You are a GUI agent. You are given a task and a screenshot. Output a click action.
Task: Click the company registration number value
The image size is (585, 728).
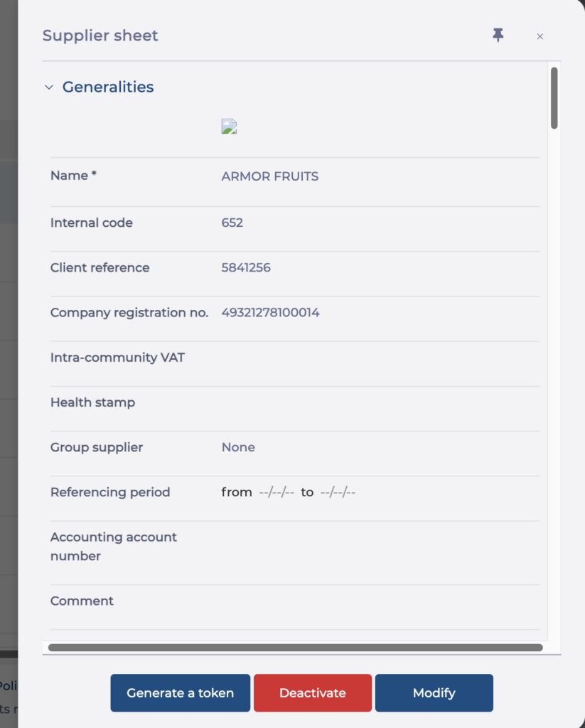point(270,313)
